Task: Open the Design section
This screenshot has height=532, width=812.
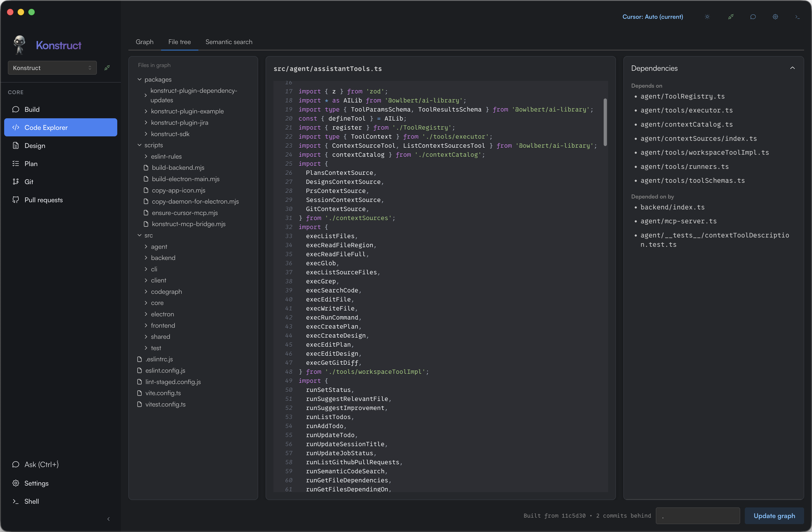Action: click(35, 145)
